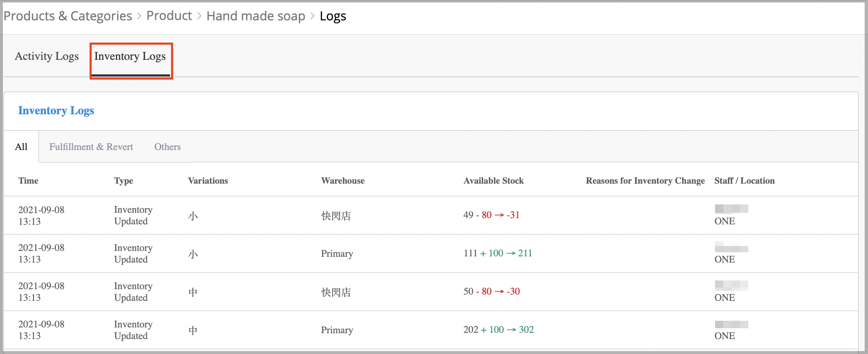Open the Fulfillment & Revert filter tab
868x354 pixels.
tap(91, 147)
